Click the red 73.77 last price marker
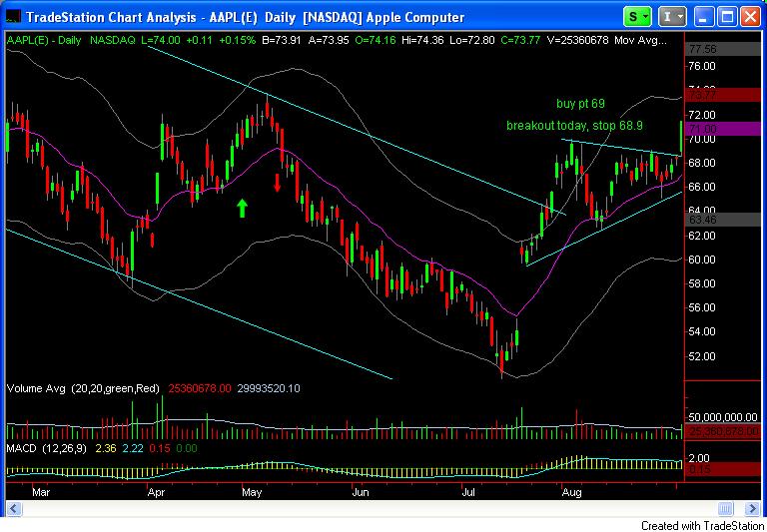Screen dimensions: 767x532 point(724,95)
